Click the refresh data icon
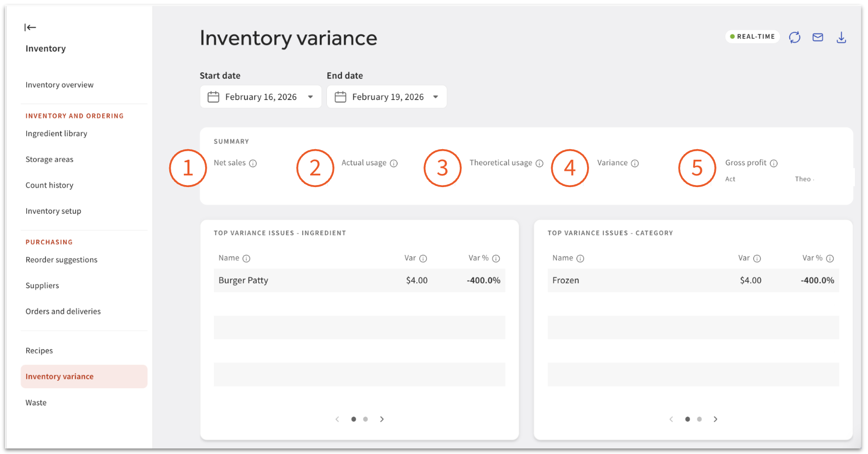The image size is (868, 454). coord(794,37)
